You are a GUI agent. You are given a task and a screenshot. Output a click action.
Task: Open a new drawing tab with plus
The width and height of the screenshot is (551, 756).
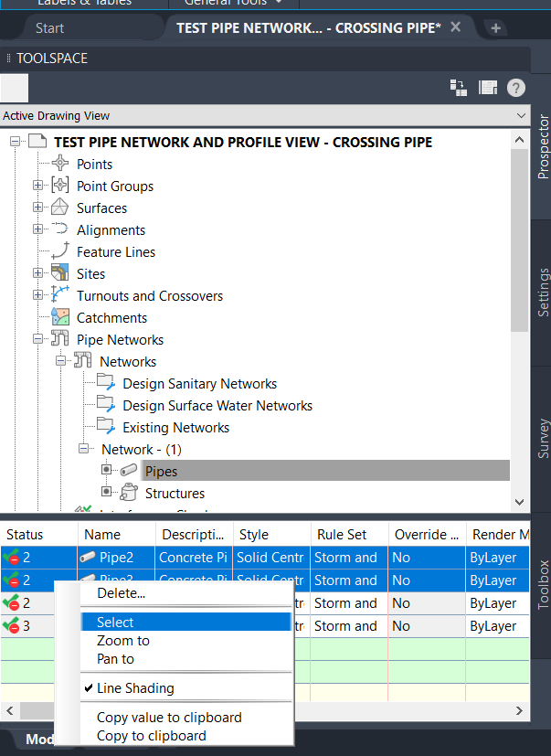click(x=495, y=28)
